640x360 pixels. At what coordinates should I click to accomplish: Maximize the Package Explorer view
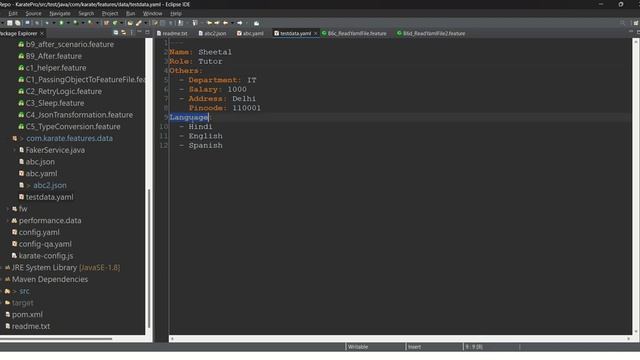pos(147,32)
